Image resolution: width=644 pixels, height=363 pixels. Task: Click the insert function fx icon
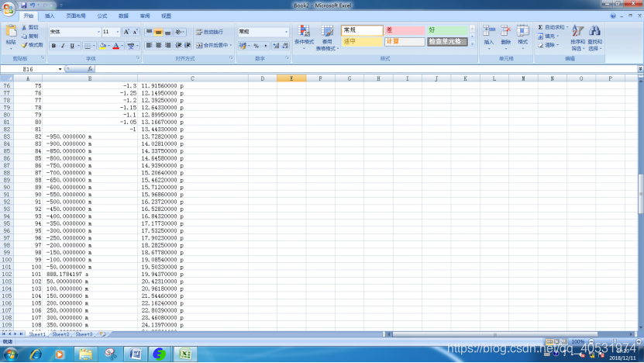coord(90,69)
